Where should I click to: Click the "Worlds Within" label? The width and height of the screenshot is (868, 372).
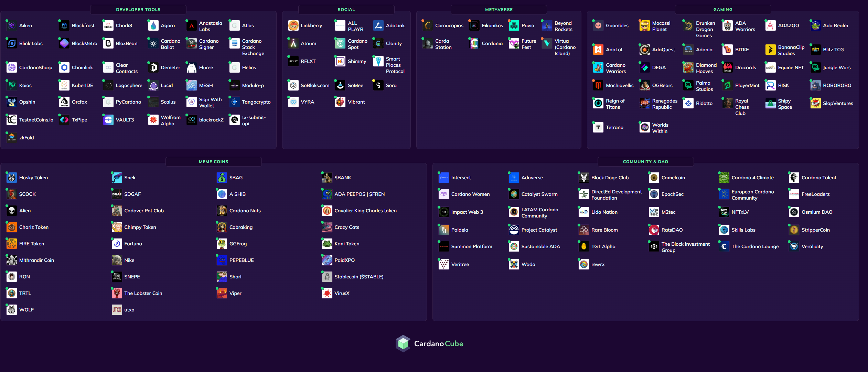[x=660, y=128]
